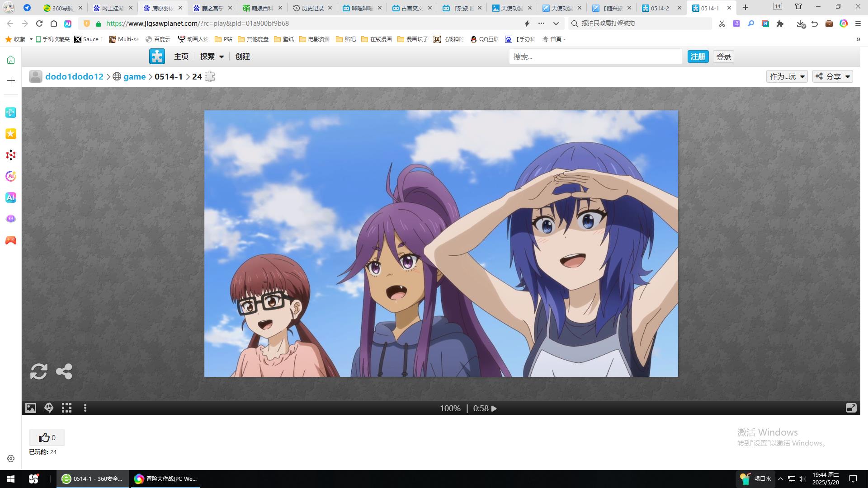868x488 pixels.
Task: Switch to the 萌娘百科 tab
Action: (x=262, y=8)
